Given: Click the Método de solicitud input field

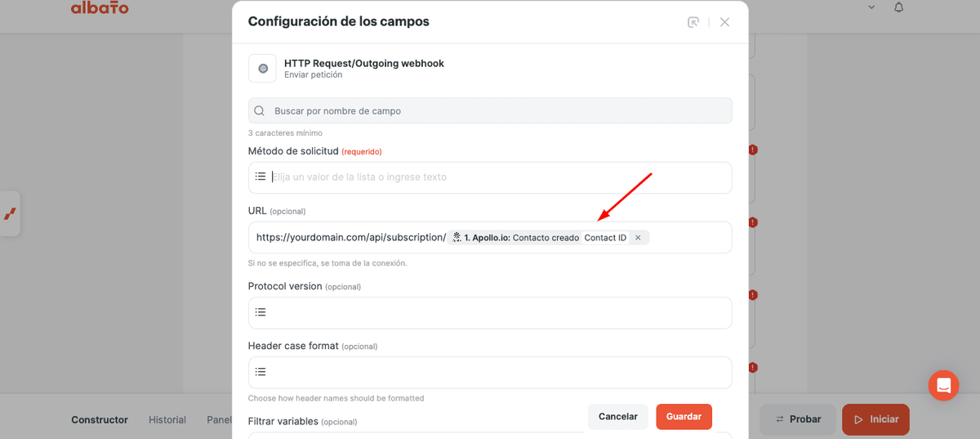Looking at the screenshot, I should click(490, 177).
